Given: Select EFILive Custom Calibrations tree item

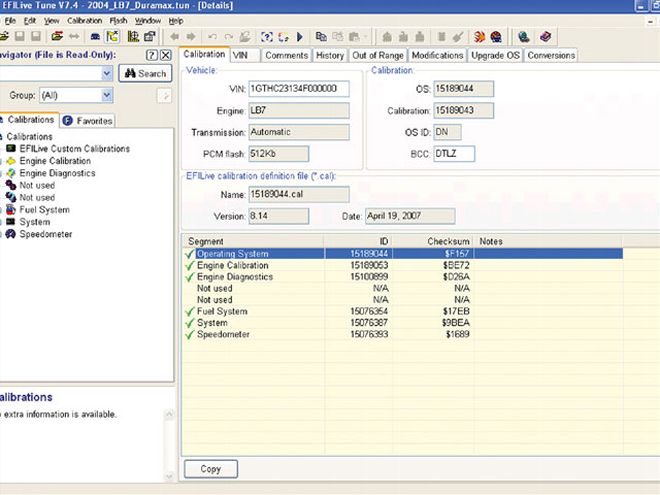Looking at the screenshot, I should [x=75, y=149].
